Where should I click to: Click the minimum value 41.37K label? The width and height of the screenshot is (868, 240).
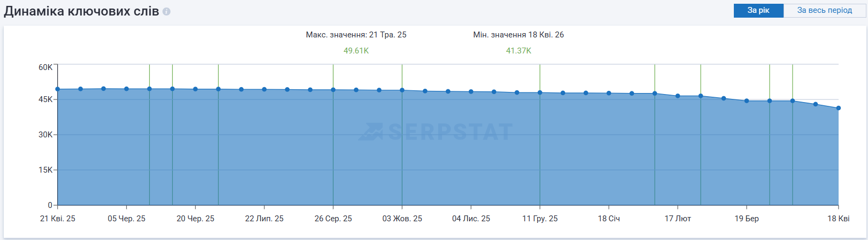518,51
